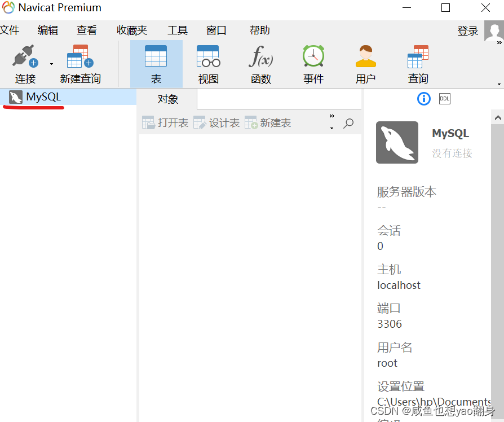
Task: Open the View (查看) menu
Action: (87, 30)
